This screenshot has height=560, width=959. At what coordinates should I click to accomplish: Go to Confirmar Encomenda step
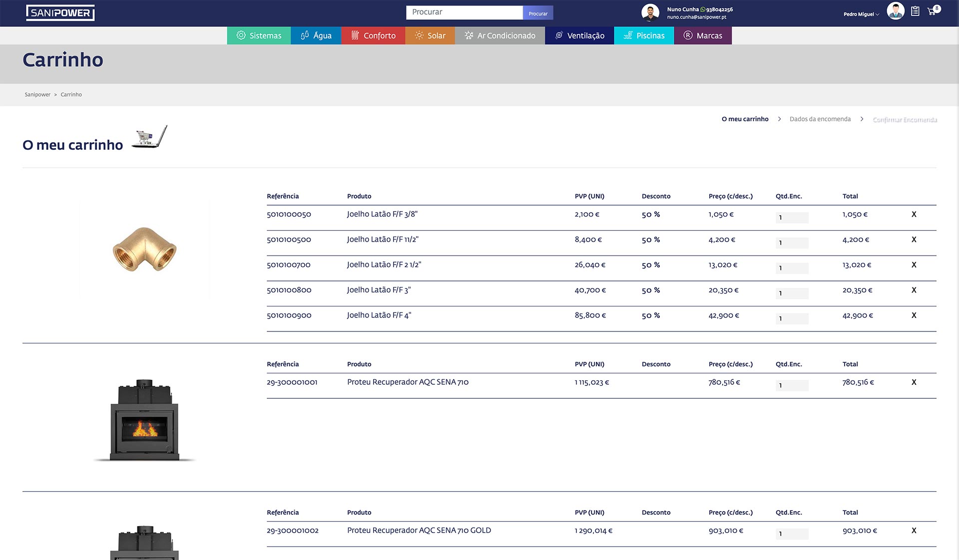(x=905, y=120)
